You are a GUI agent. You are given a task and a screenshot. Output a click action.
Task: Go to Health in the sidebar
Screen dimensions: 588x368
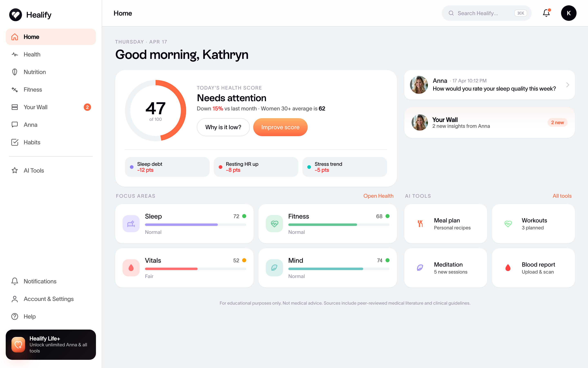[x=51, y=54]
